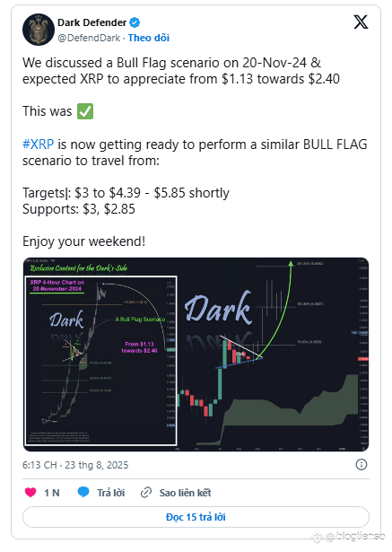
Task: Click the inset 20-November-2024 chart
Action: coord(101,361)
